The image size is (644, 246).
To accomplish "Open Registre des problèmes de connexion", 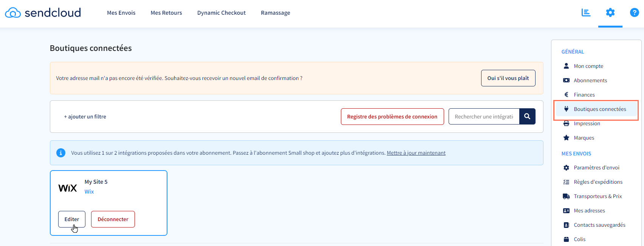I will pyautogui.click(x=392, y=117).
